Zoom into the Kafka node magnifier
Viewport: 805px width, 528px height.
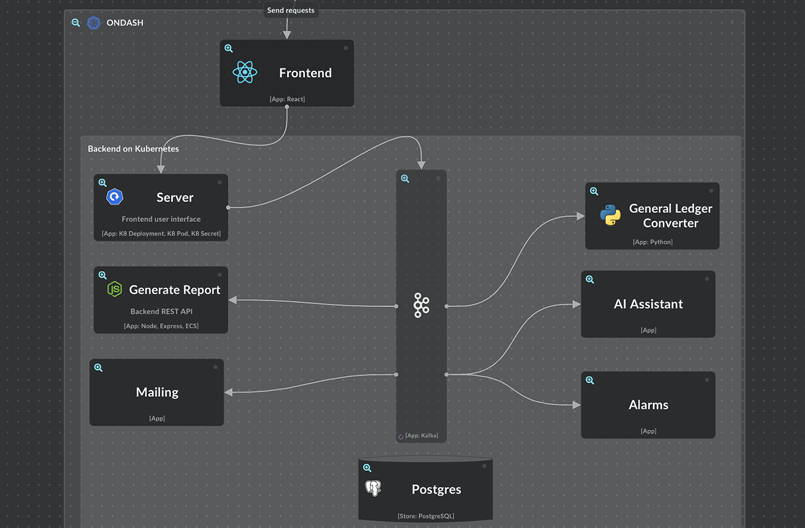point(405,179)
